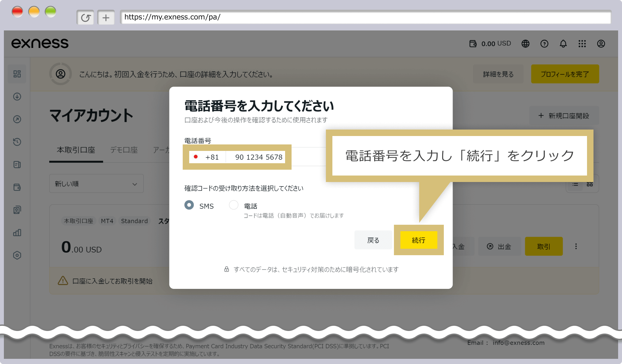Open a new tab with plus icon
Viewport: 622px width, 364px height.
click(106, 17)
